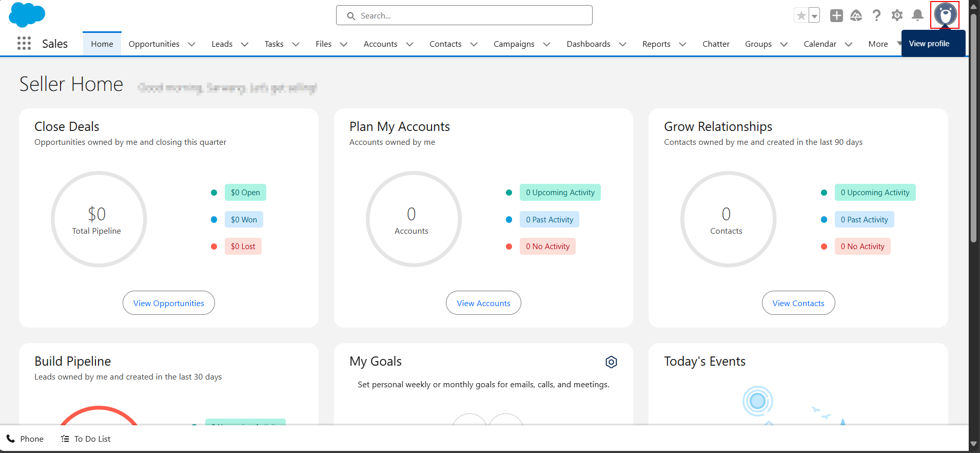Open the Groups tab
Viewport: 980px width, 453px height.
pyautogui.click(x=758, y=44)
